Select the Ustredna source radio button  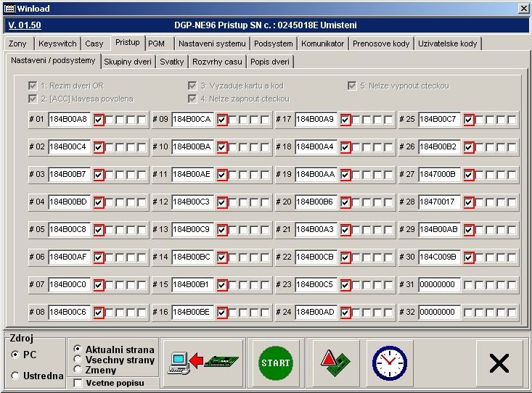(x=16, y=376)
